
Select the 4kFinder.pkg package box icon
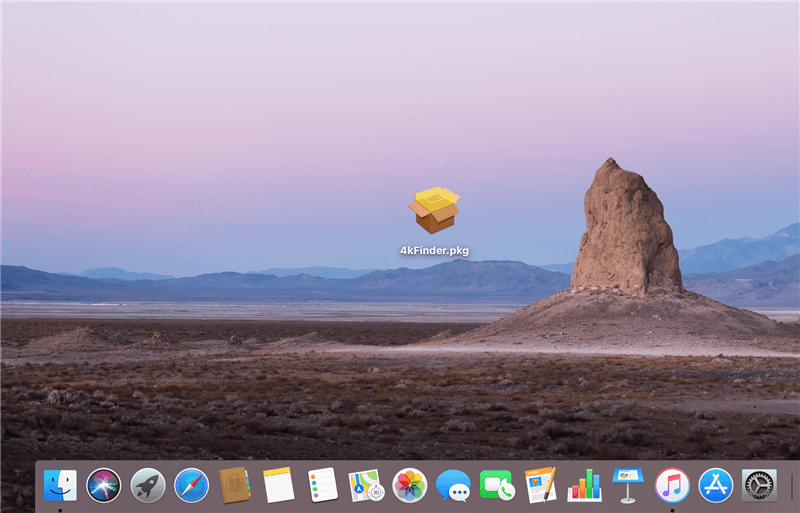coord(434,210)
